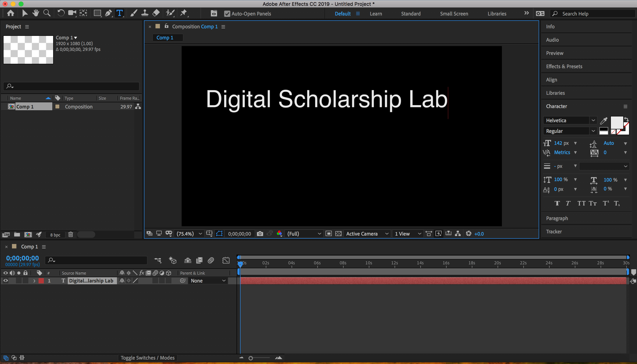
Task: Open the Parent None dropdown for layer 1
Action: [x=208, y=281]
